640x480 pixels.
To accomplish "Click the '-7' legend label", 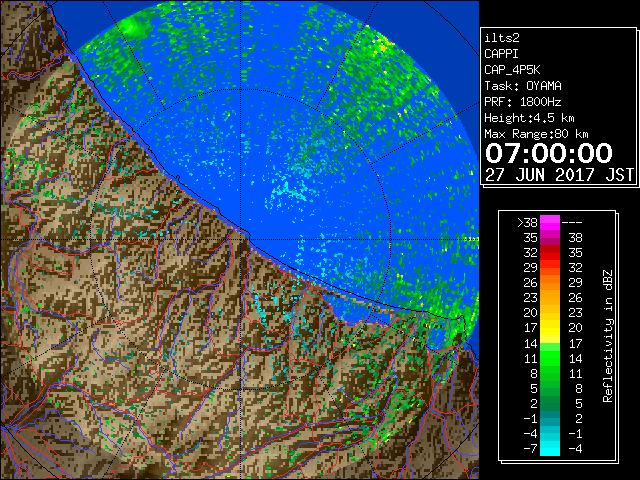I will 530,449.
